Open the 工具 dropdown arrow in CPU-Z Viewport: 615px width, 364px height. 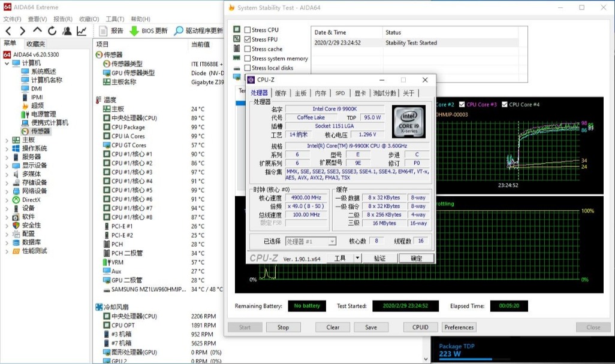(357, 257)
